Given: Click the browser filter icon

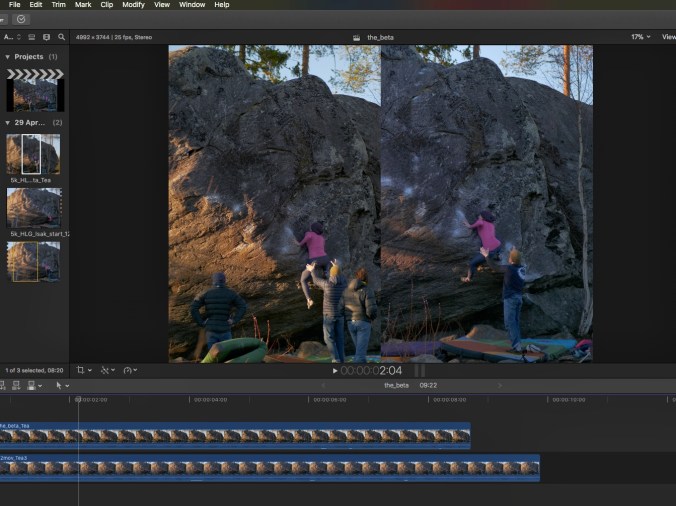Looking at the screenshot, I should (46, 37).
